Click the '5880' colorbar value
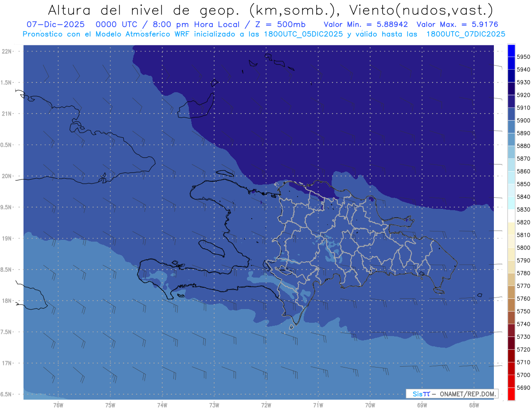532x411 pixels. [524, 146]
